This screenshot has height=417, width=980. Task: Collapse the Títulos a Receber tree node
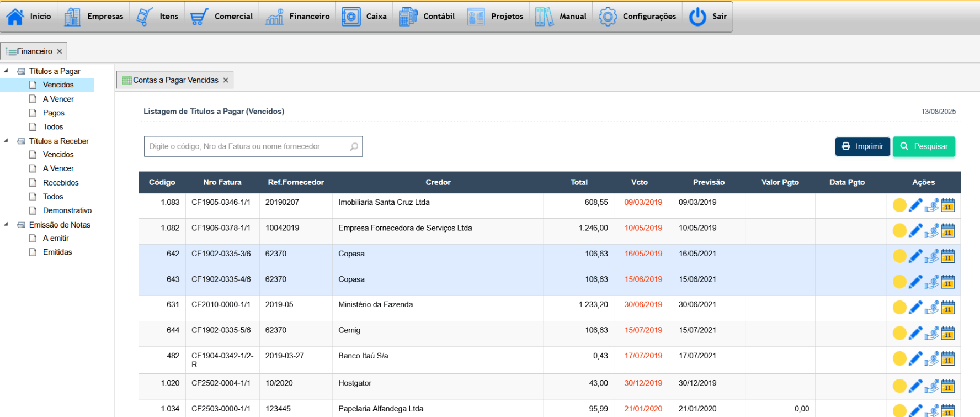click(x=6, y=141)
